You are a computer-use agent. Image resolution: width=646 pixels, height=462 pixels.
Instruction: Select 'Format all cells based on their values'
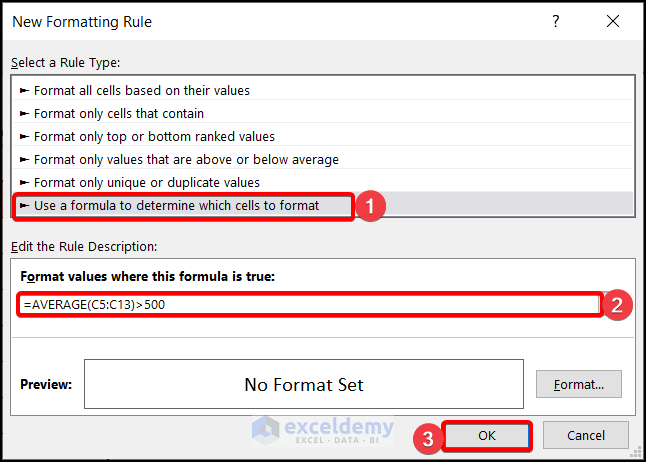[x=141, y=90]
